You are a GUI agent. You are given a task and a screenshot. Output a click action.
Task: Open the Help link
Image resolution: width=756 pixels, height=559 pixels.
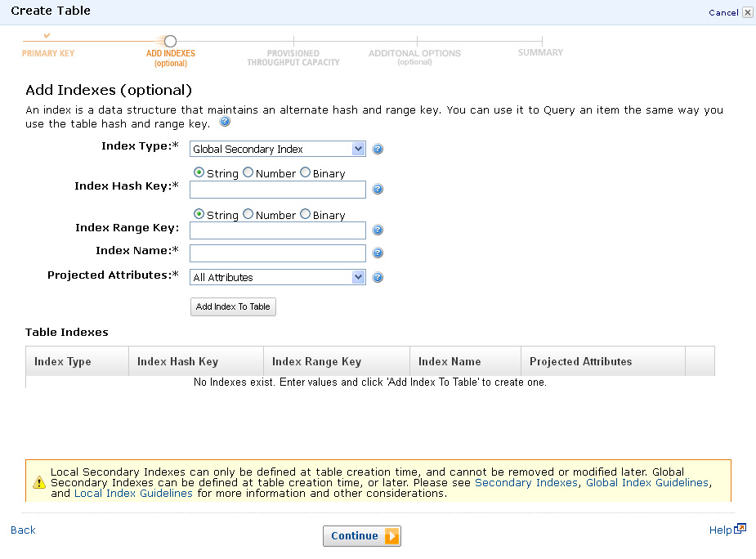point(720,530)
